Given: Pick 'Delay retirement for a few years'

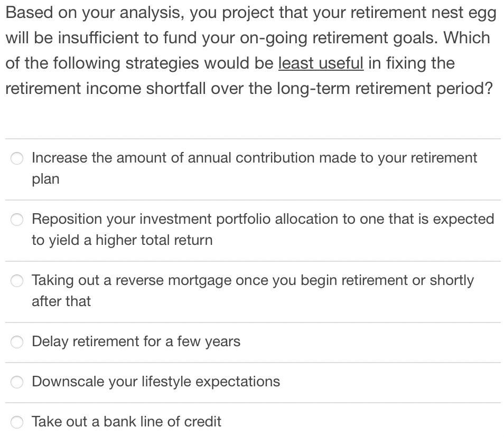Looking at the screenshot, I should coord(16,342).
